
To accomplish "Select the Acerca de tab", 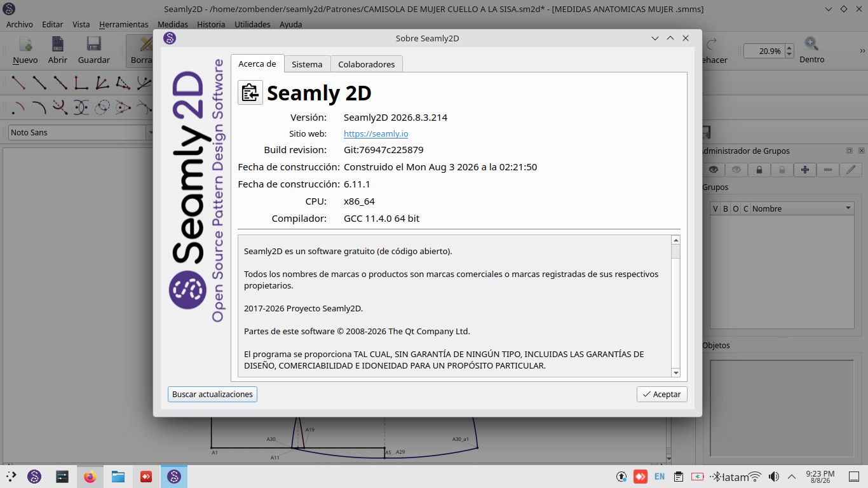I will 257,64.
